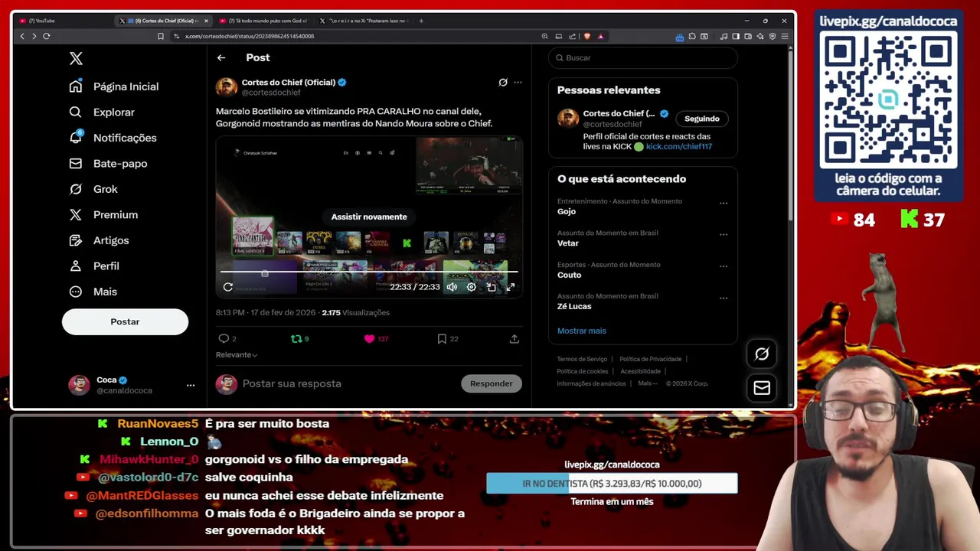Click the Brave Shields lion icon
This screenshot has width=980, height=551.
coord(587,36)
